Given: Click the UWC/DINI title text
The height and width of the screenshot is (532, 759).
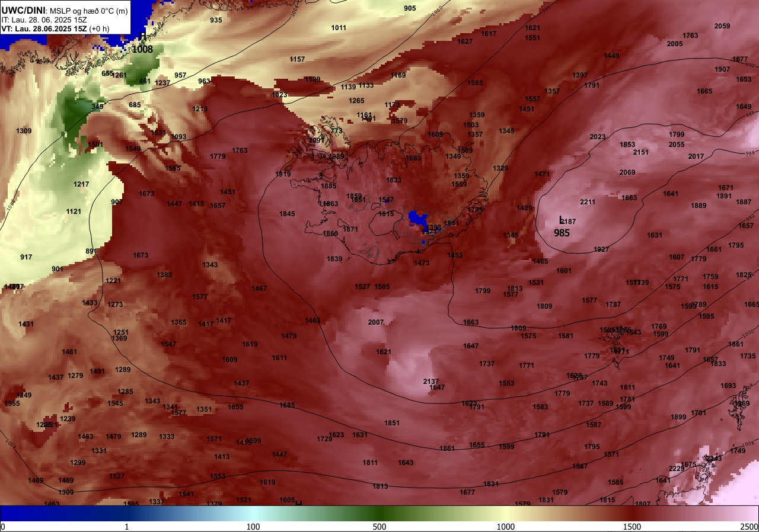Looking at the screenshot, I should 23,9.
